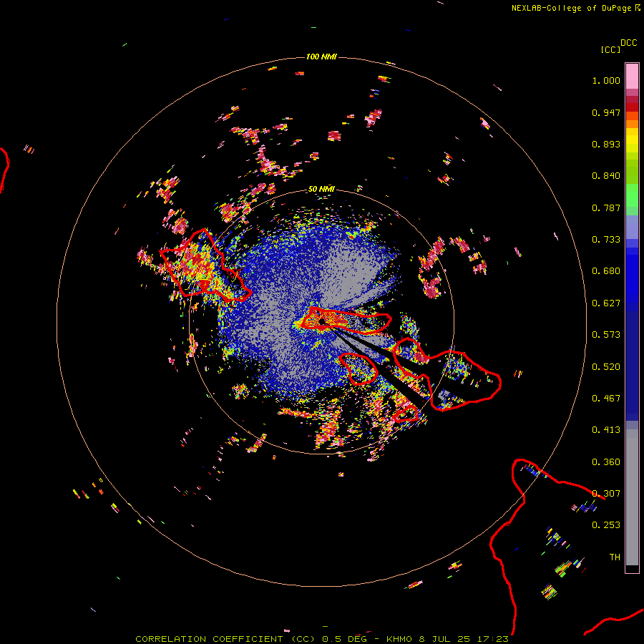Select the 0.840 scale value
The height and width of the screenshot is (644, 644).
click(606, 176)
